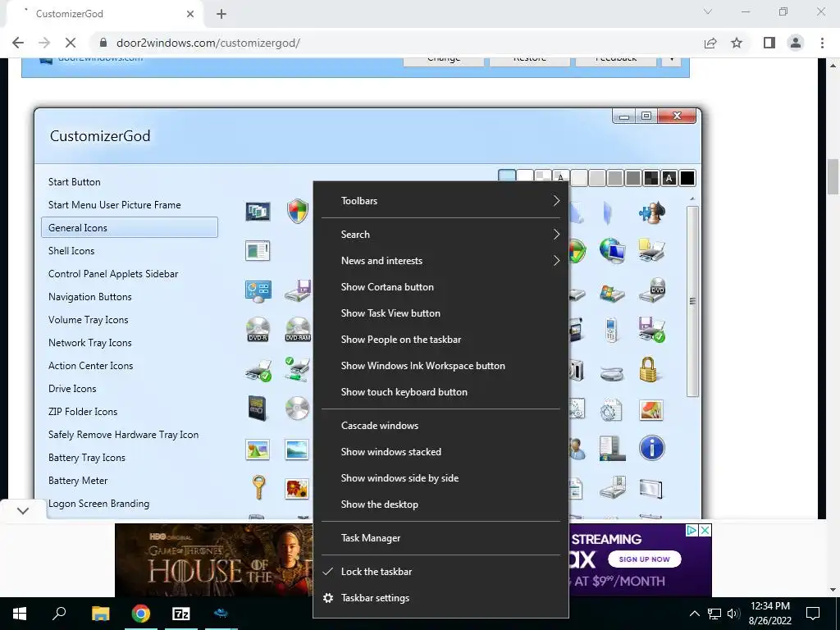Select the Flip 3D window switcher icon
This screenshot has height=630, width=840.
(x=258, y=211)
